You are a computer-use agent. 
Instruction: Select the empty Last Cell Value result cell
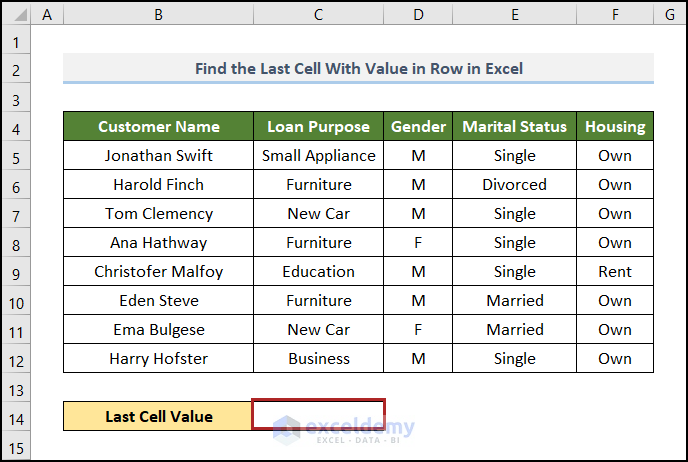coord(318,416)
